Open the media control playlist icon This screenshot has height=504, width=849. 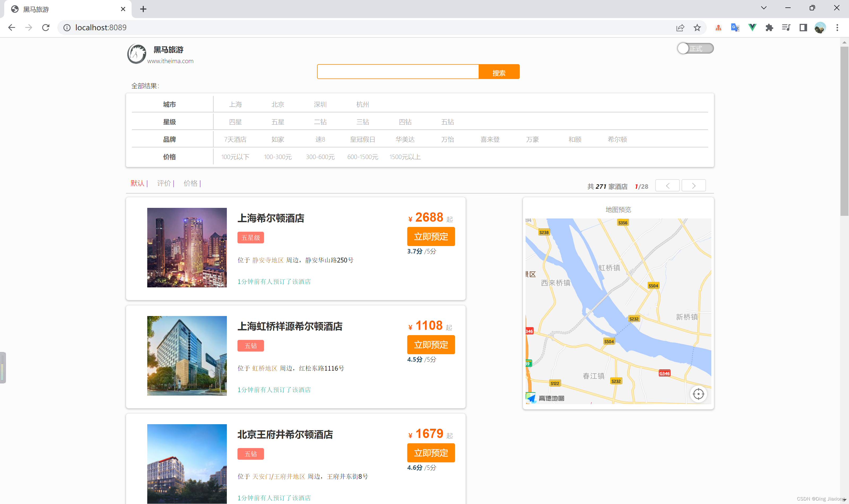tap(786, 28)
